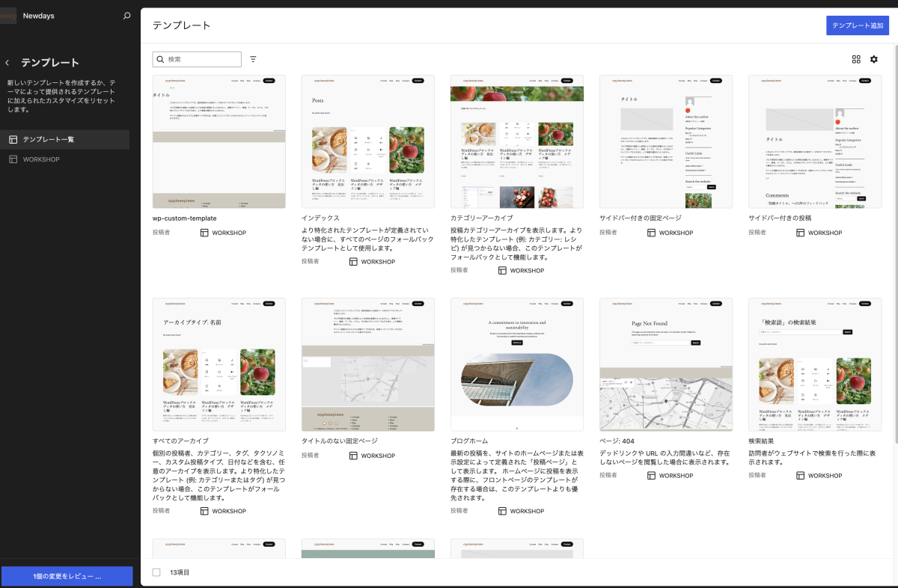Click the filter icon next to search field

253,59
